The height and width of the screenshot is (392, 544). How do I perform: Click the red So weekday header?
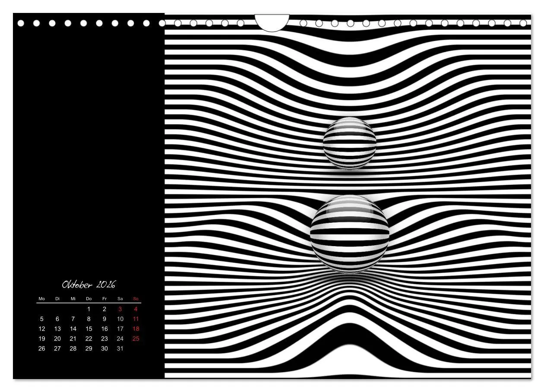[x=135, y=298]
